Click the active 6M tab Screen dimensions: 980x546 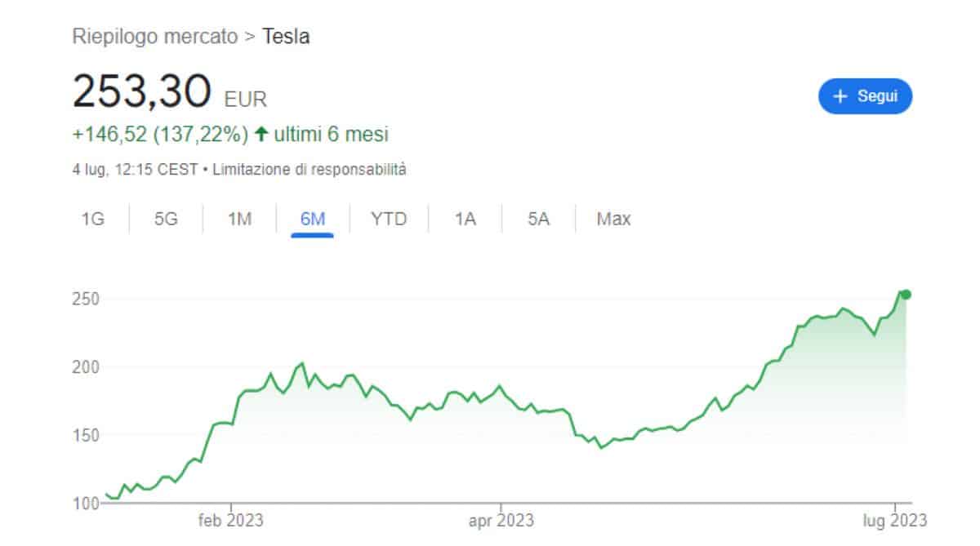coord(313,219)
